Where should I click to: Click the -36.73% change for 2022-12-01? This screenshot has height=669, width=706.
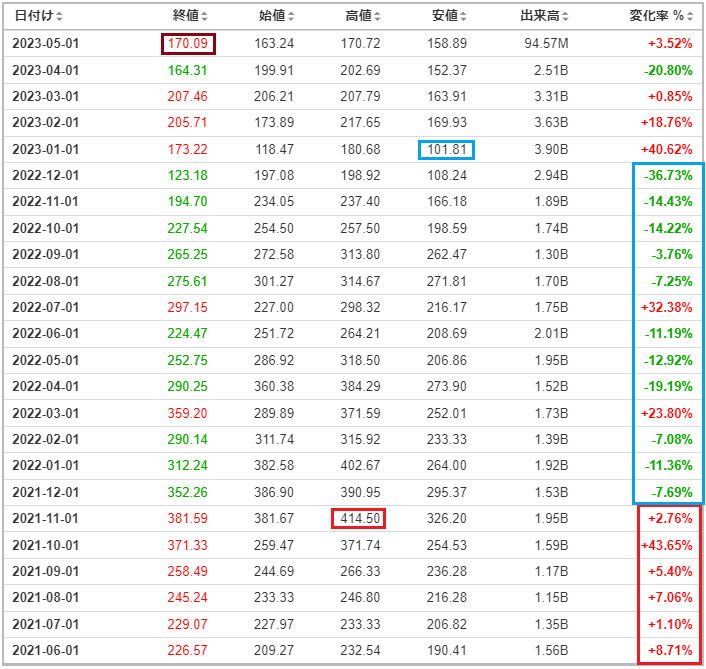click(668, 176)
